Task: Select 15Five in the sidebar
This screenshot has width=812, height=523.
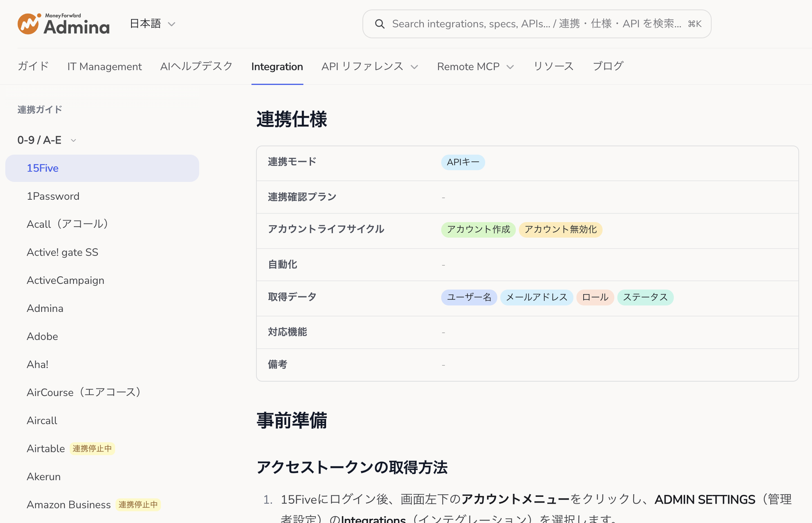Action: coord(102,168)
